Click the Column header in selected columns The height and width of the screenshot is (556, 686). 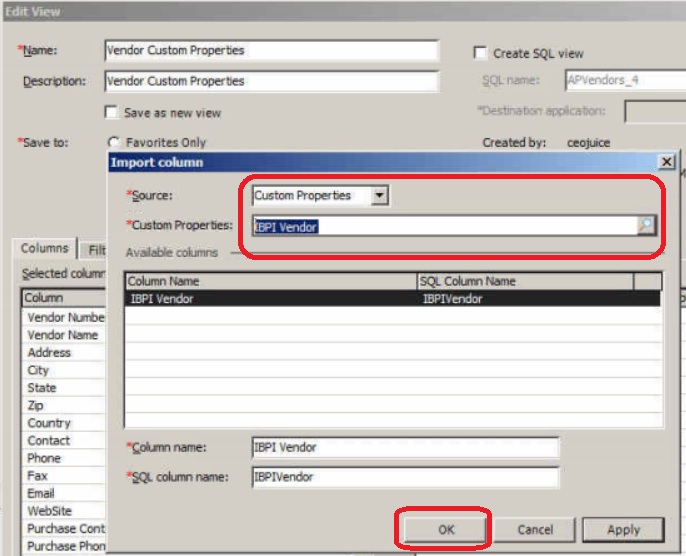click(64, 298)
